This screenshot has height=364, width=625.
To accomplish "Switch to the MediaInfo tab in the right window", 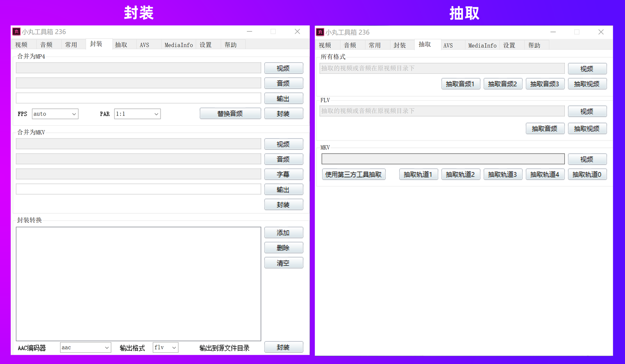I will pyautogui.click(x=482, y=45).
